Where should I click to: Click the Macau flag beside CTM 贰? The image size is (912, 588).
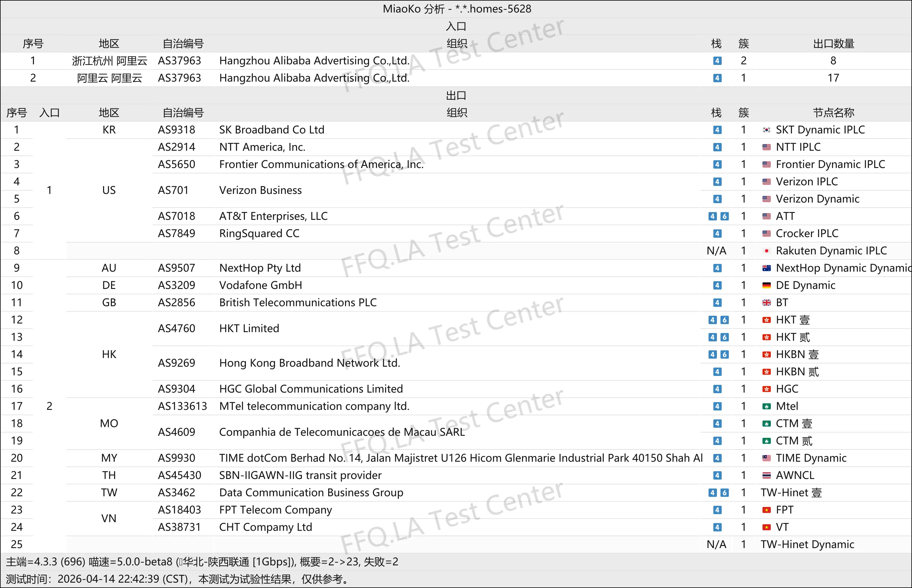click(766, 441)
